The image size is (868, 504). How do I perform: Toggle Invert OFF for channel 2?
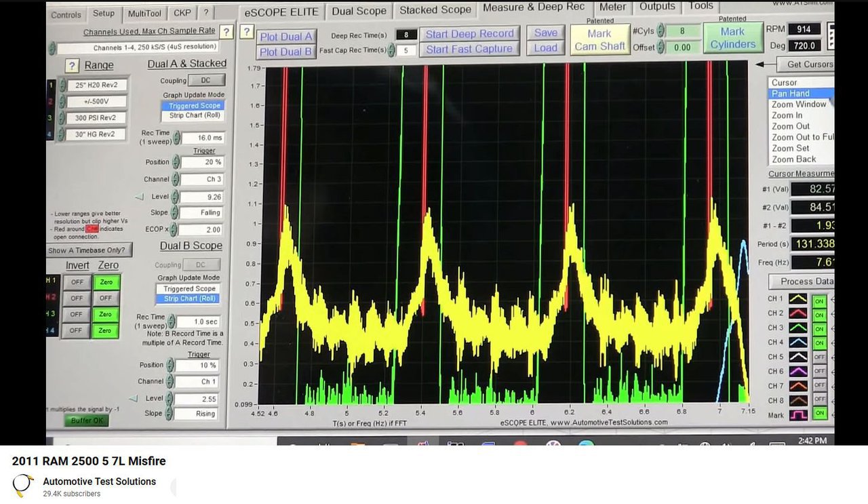(77, 298)
